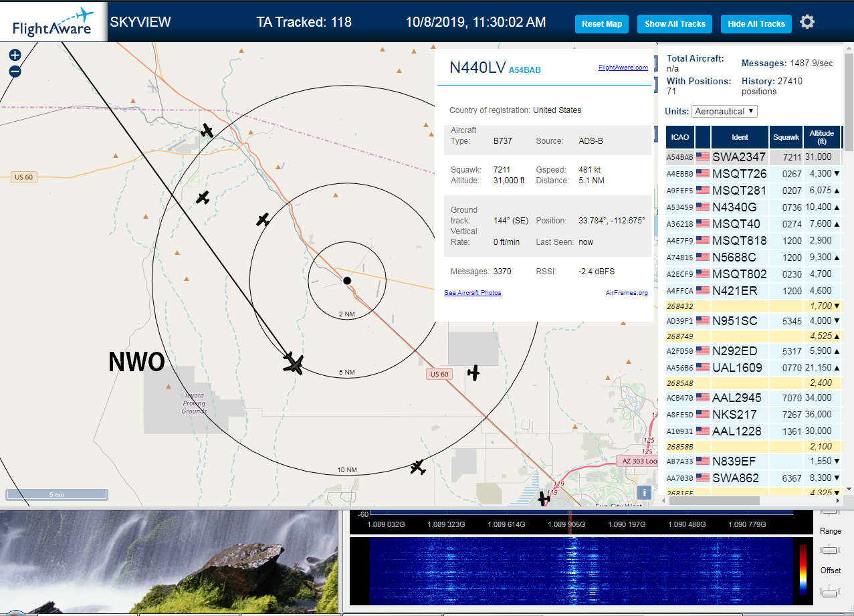Screen dimensions: 854x616
Task: Select the MSQT818 aircraft row
Action: [754, 241]
